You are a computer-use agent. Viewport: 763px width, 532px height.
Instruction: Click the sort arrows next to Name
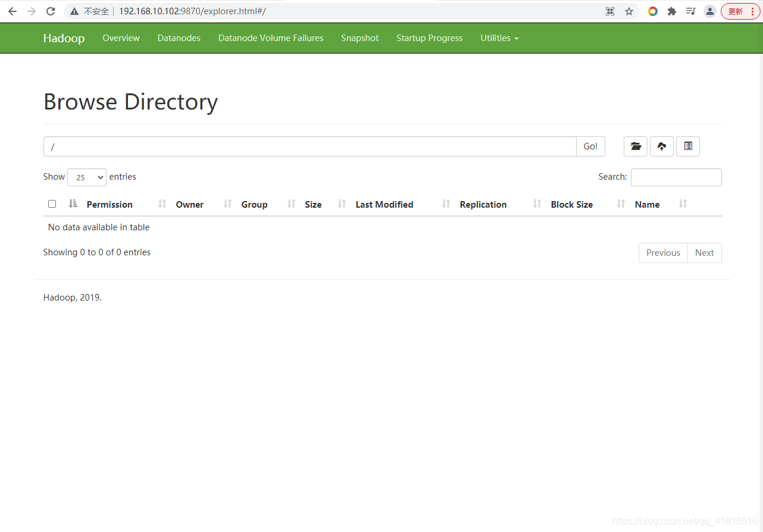(683, 204)
